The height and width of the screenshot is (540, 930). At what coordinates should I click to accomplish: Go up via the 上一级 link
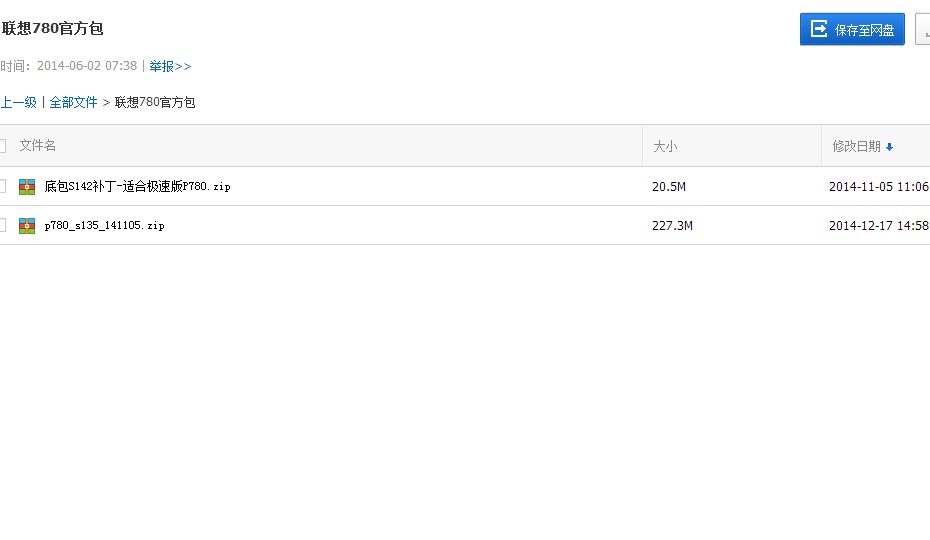click(x=18, y=102)
